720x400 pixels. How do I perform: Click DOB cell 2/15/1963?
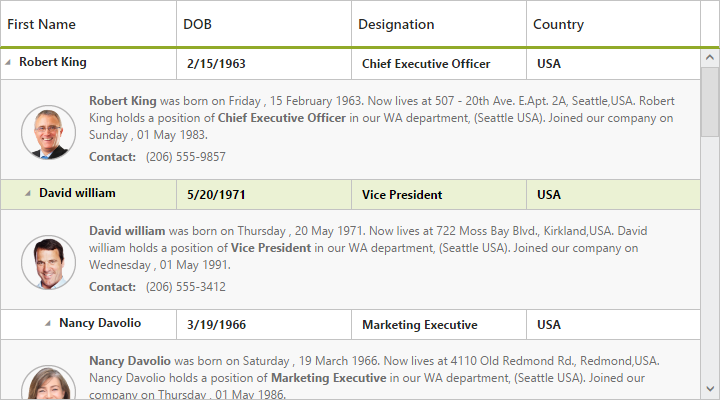click(216, 64)
